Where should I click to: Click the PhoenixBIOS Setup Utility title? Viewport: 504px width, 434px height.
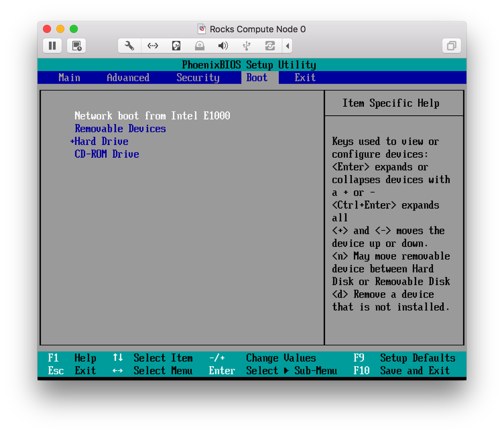click(x=249, y=65)
